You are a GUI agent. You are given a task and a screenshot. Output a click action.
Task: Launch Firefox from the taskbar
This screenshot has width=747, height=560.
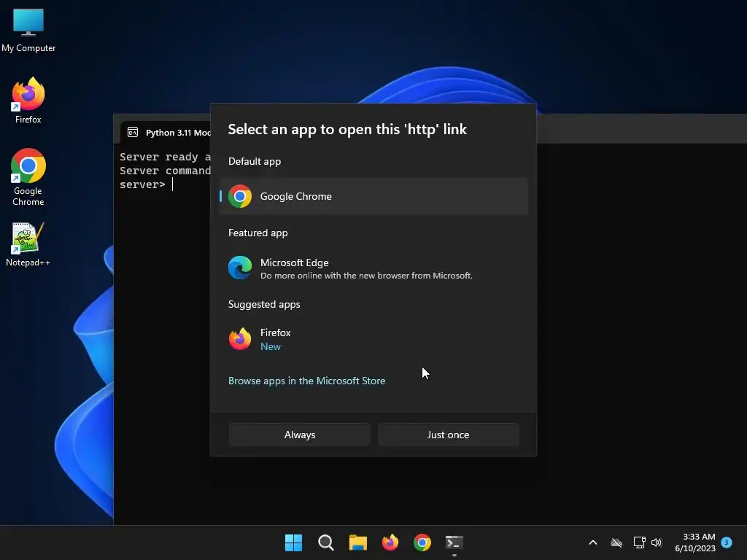pos(390,542)
